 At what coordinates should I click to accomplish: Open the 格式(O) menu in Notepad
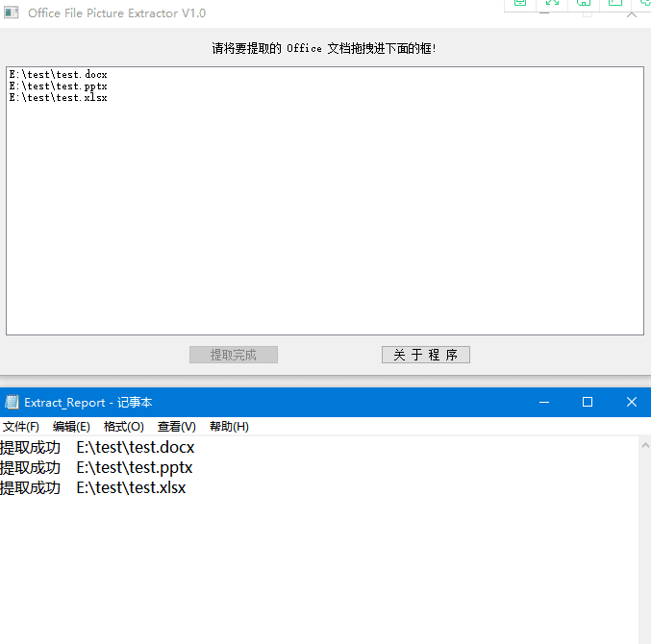pos(124,427)
